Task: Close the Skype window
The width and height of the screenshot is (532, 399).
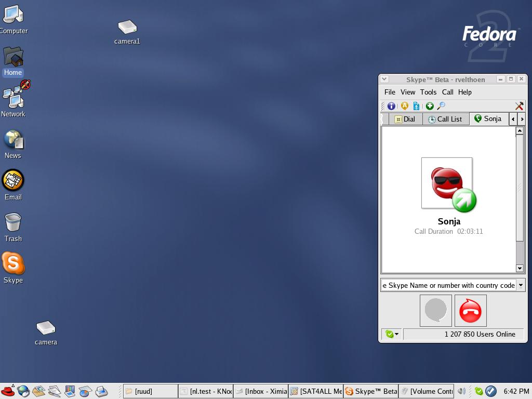Action: [522, 79]
